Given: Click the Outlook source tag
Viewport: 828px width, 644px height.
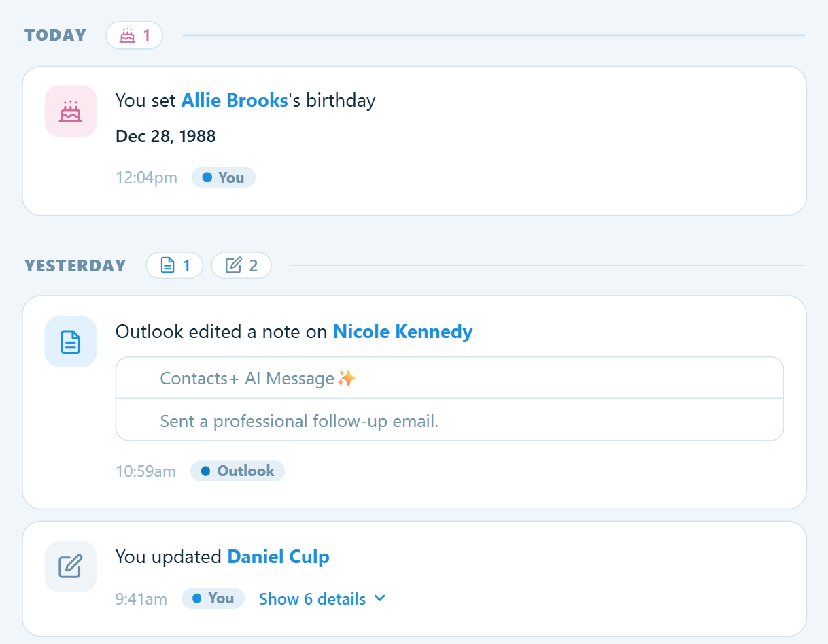Looking at the screenshot, I should point(237,471).
